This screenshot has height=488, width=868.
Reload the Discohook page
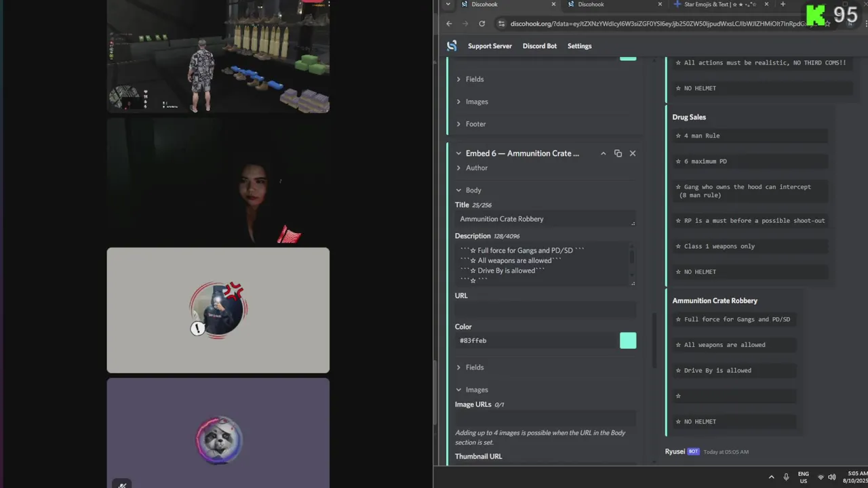481,24
